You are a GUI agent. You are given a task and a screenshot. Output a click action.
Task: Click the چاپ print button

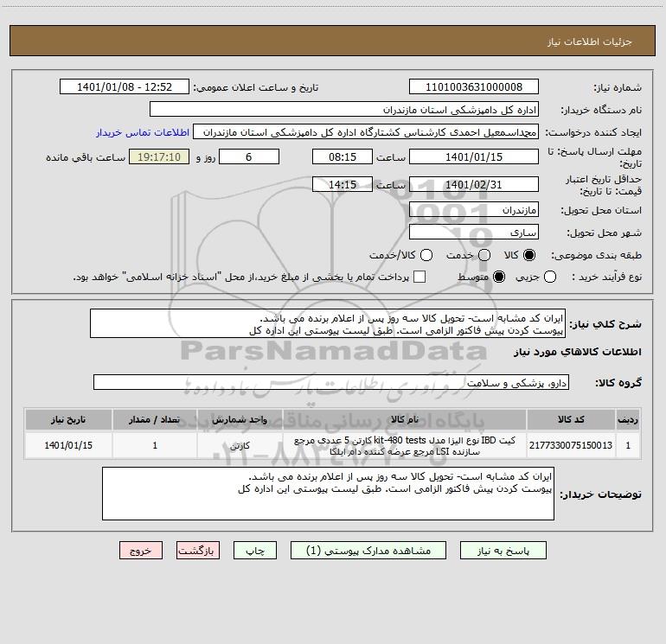click(x=255, y=550)
